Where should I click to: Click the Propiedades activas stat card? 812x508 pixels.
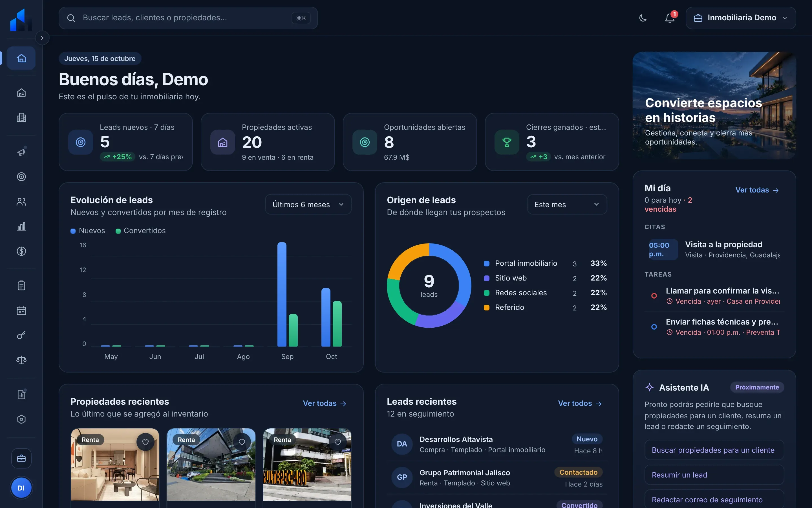click(268, 142)
